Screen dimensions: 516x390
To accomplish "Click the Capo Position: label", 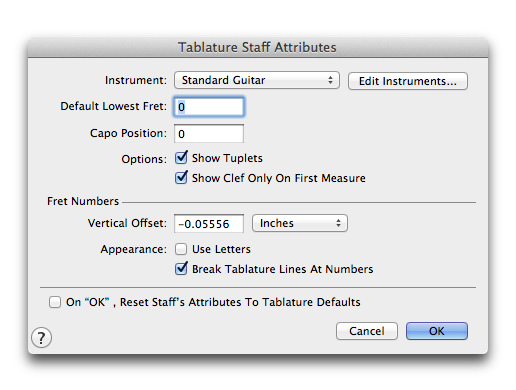I will (128, 133).
